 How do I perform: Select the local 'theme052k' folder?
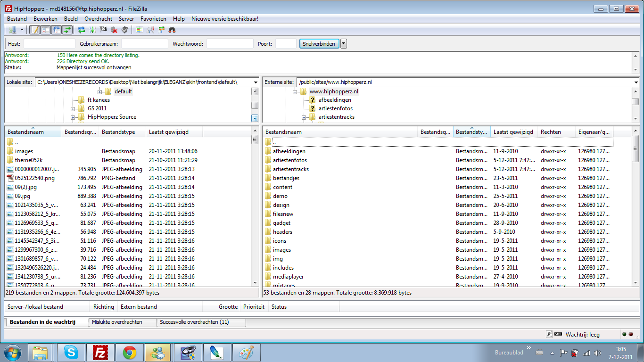[29, 160]
